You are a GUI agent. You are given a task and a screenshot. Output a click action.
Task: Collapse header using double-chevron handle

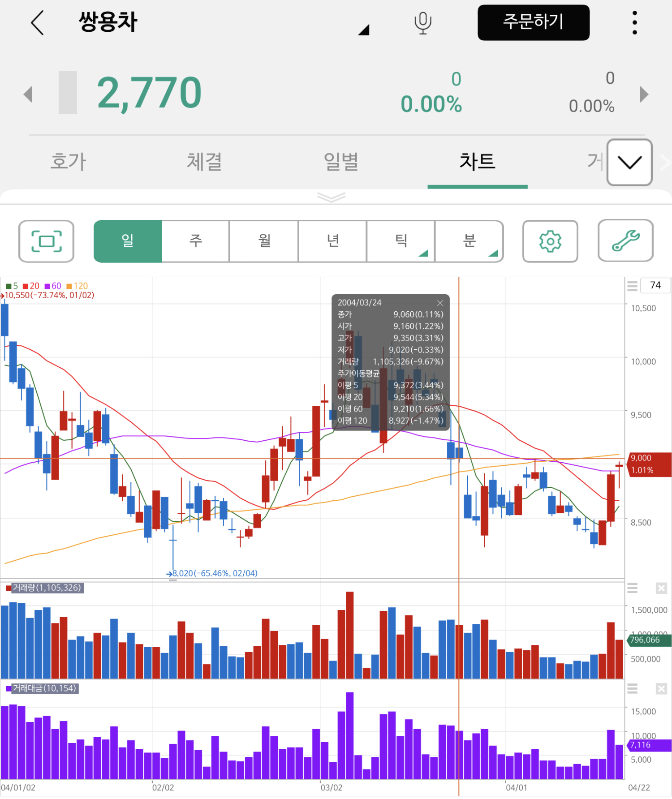(331, 197)
